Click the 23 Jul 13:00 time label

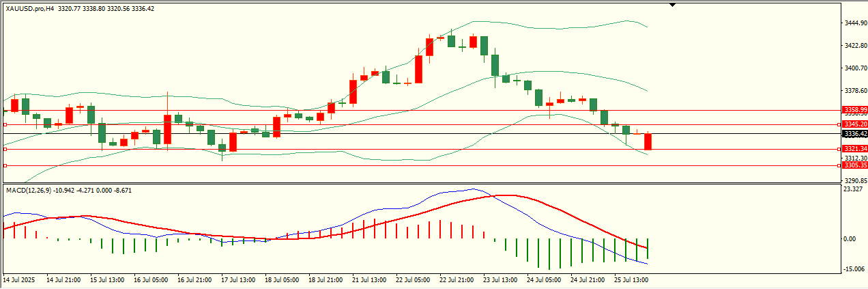click(500, 280)
